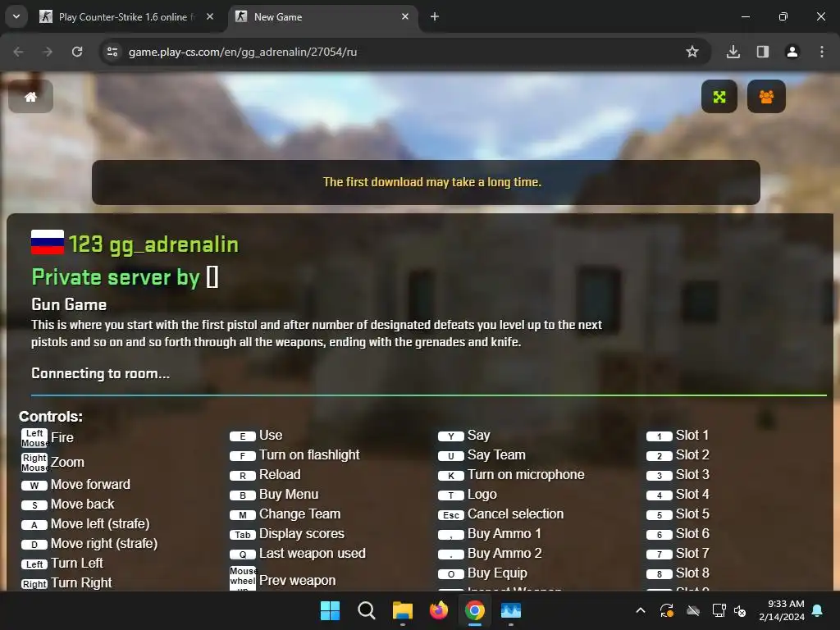Click the 'Slot 8' label

point(692,573)
